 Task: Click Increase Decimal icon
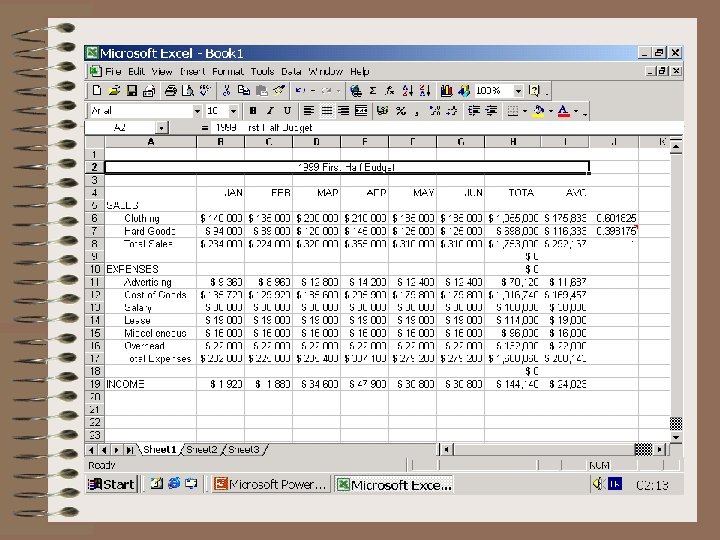434,111
